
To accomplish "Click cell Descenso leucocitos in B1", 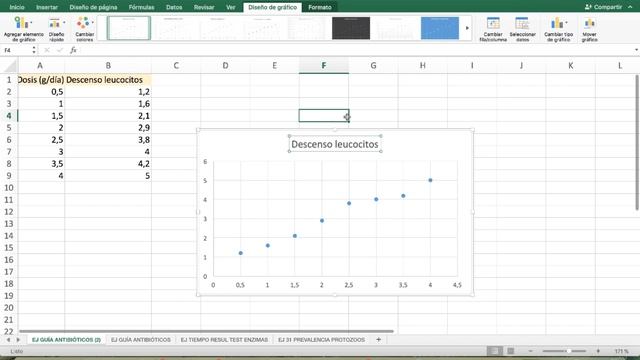I will pos(108,80).
